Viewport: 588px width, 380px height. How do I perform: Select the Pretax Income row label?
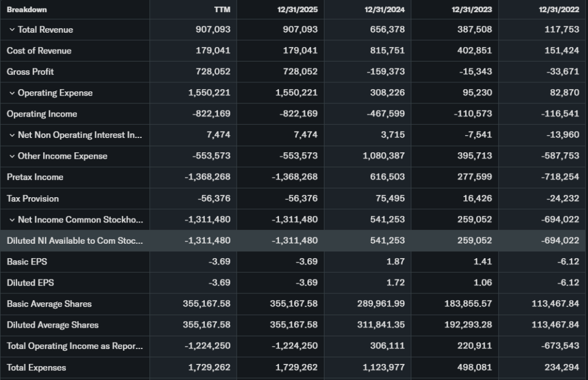click(x=35, y=177)
